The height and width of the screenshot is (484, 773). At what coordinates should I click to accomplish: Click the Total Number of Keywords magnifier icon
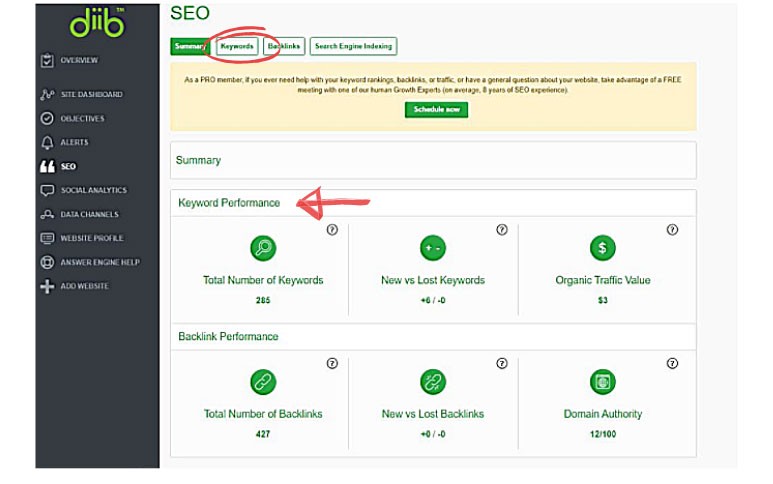pos(263,248)
